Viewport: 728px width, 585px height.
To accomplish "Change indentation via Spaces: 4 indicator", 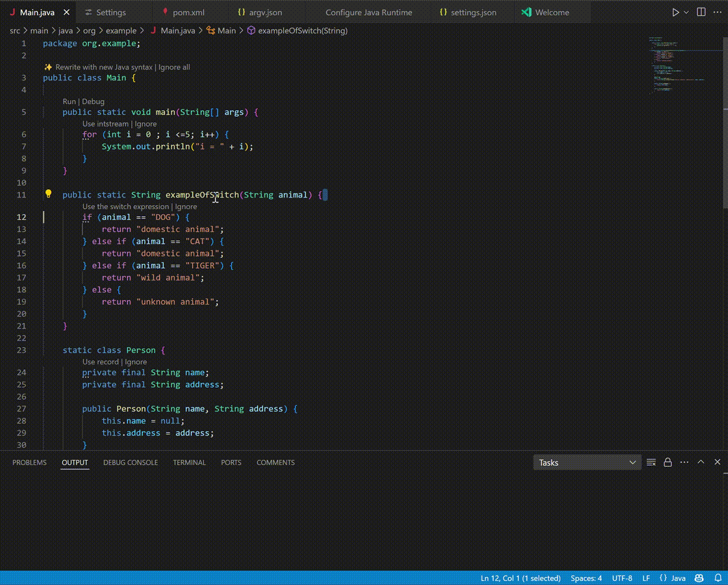I will [586, 578].
